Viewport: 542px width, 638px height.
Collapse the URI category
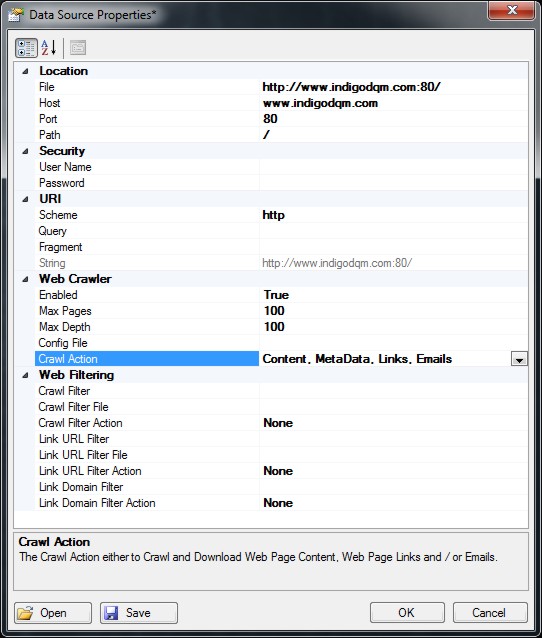pyautogui.click(x=26, y=199)
